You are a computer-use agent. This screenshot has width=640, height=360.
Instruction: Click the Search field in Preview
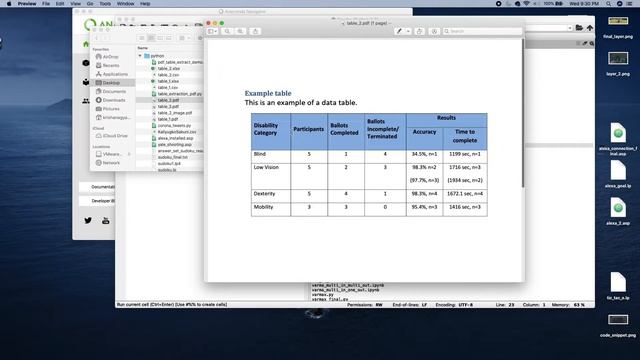point(482,31)
